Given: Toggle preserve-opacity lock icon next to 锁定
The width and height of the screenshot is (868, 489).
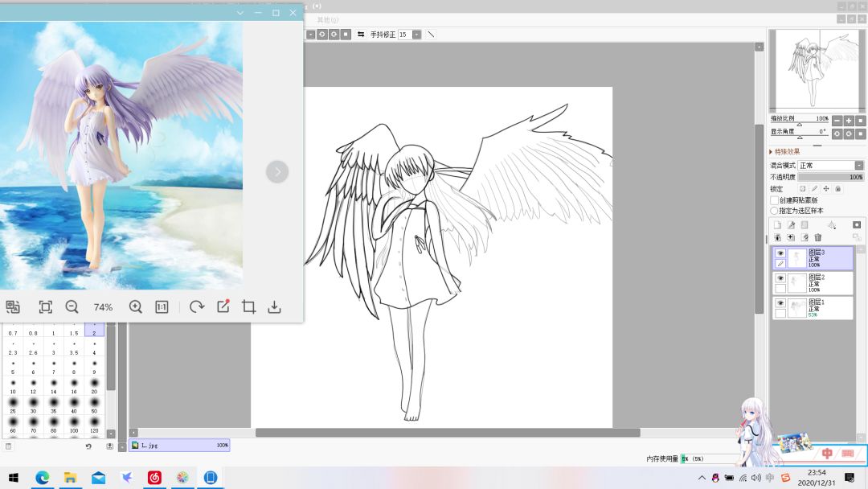Looking at the screenshot, I should 803,189.
